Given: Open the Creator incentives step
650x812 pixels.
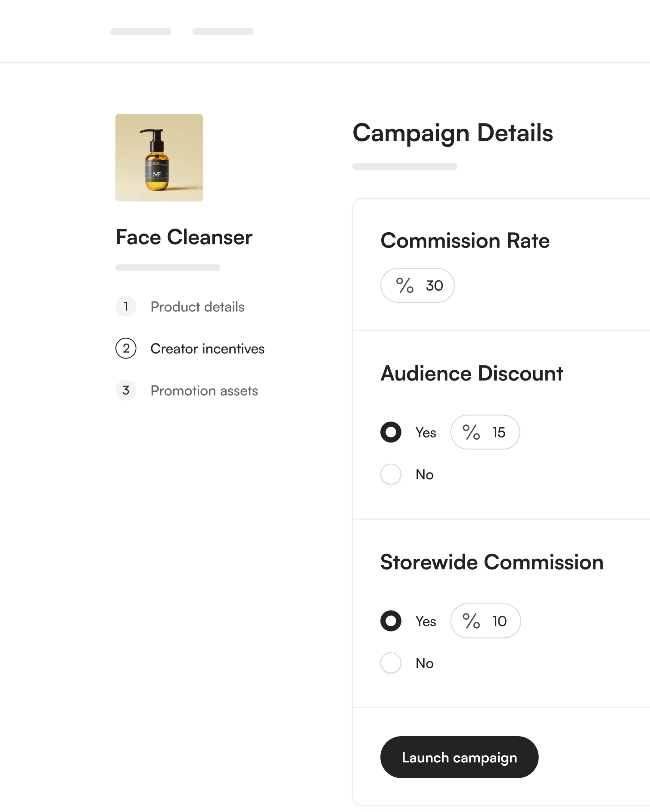Looking at the screenshot, I should [207, 349].
